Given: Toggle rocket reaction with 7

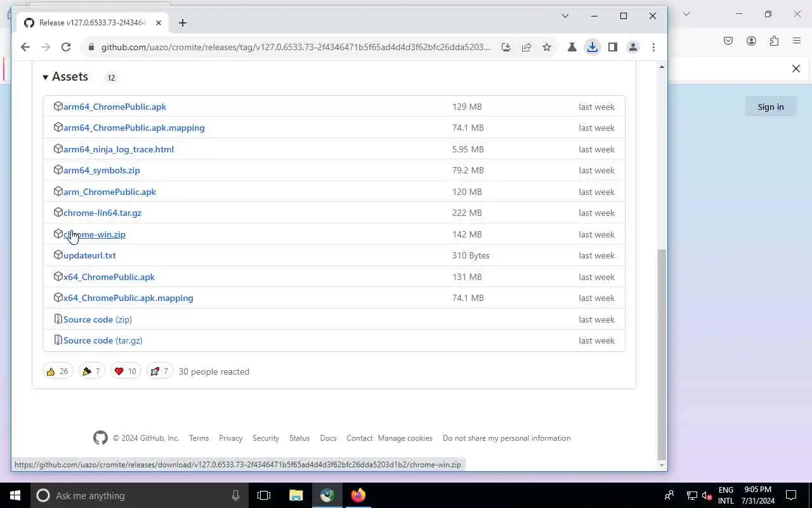Looking at the screenshot, I should [159, 371].
